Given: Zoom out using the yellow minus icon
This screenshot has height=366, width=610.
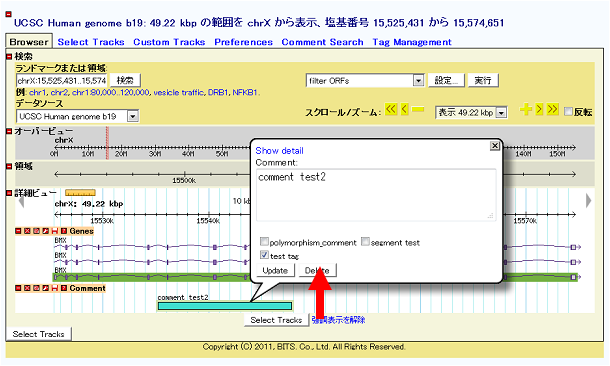Looking at the screenshot, I should point(418,110).
